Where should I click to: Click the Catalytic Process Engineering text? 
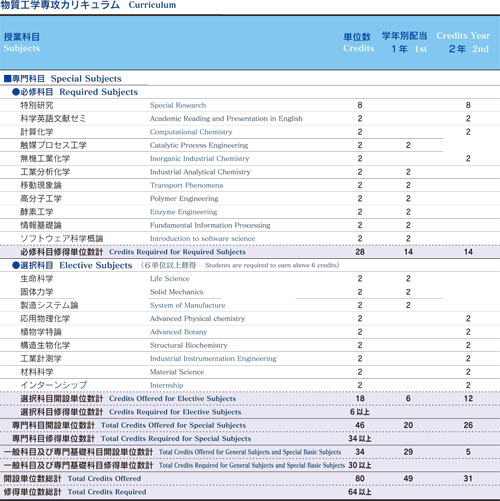coord(199,145)
